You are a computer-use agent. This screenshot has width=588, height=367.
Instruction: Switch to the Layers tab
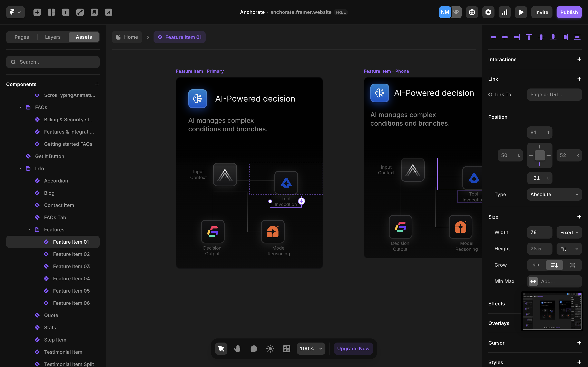53,37
